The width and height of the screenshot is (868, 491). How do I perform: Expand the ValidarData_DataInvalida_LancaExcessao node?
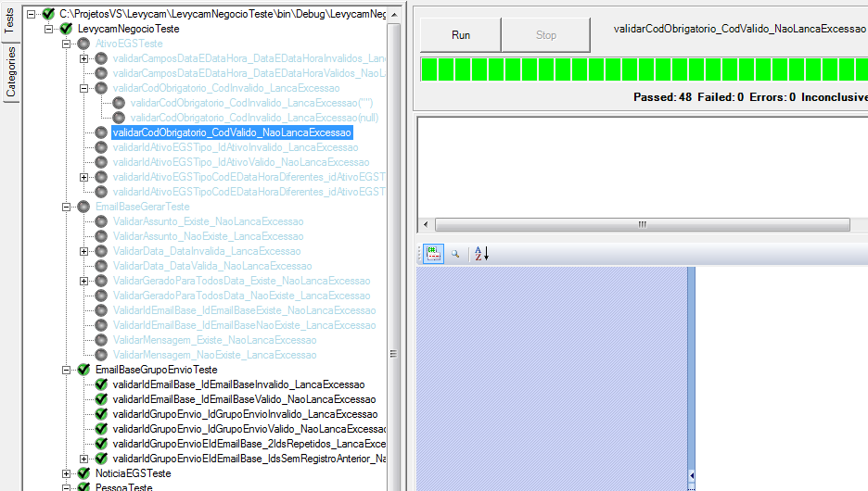click(84, 251)
